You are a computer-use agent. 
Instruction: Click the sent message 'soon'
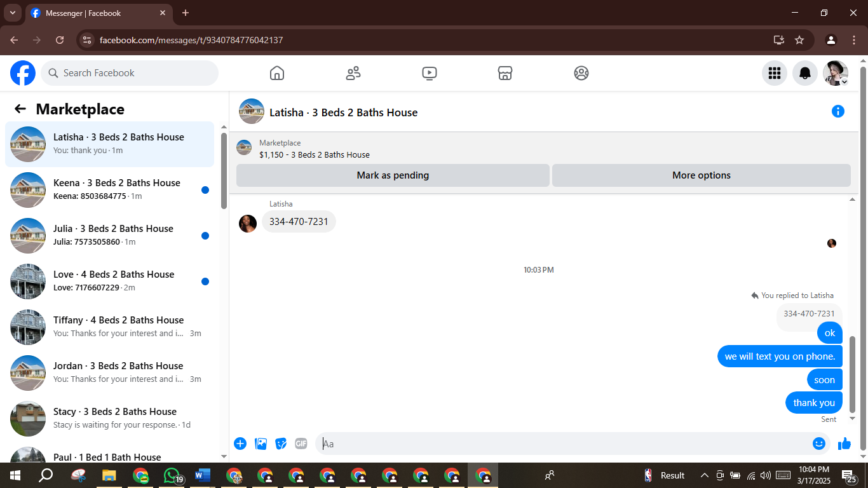pyautogui.click(x=825, y=380)
